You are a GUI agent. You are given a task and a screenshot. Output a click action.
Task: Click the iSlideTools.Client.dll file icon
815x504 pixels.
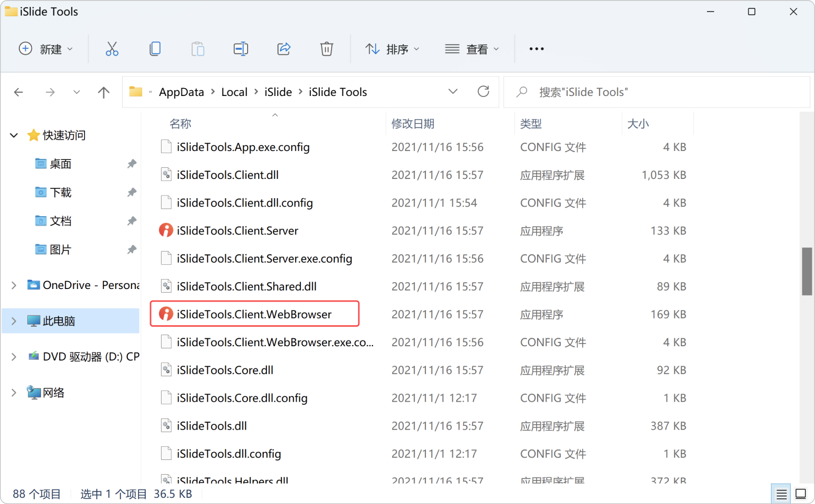point(166,175)
